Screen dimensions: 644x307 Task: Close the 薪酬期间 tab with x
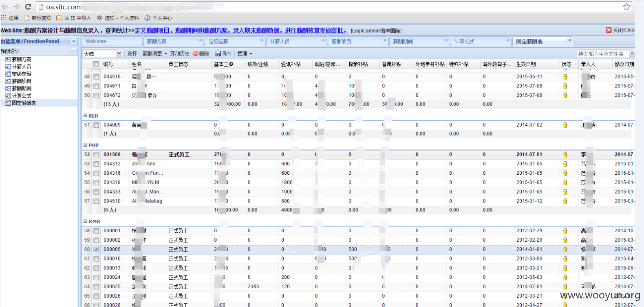[447, 40]
